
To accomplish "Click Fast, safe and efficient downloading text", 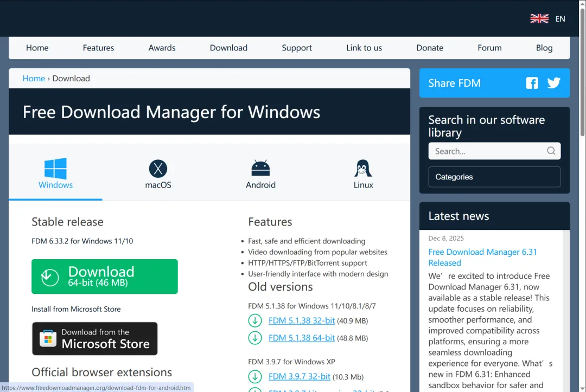I will coord(307,241).
